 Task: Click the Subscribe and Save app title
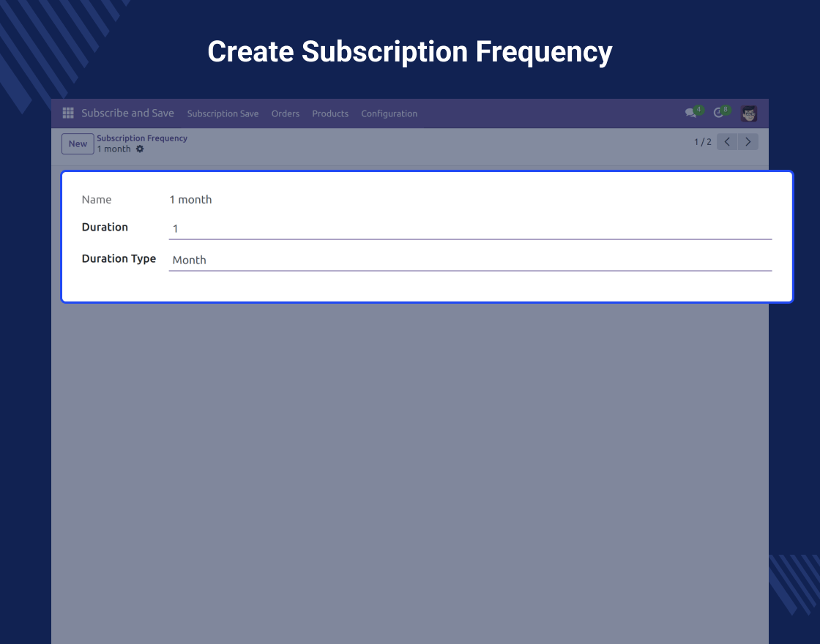click(127, 113)
